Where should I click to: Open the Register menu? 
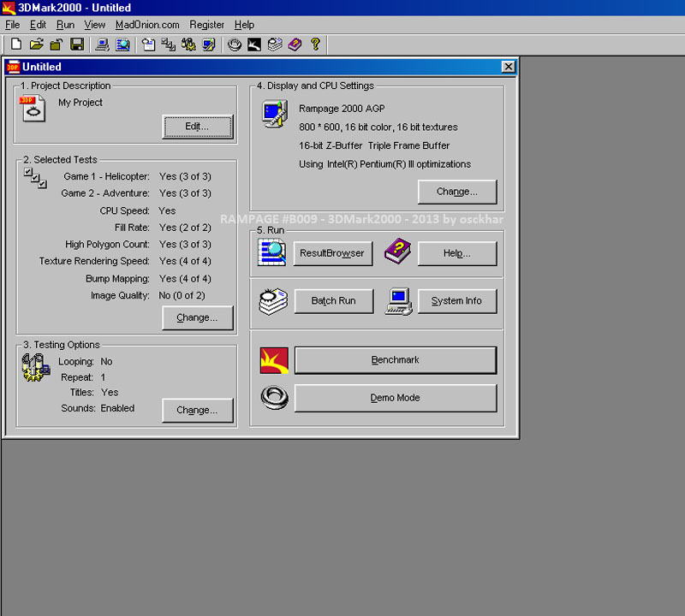(206, 25)
